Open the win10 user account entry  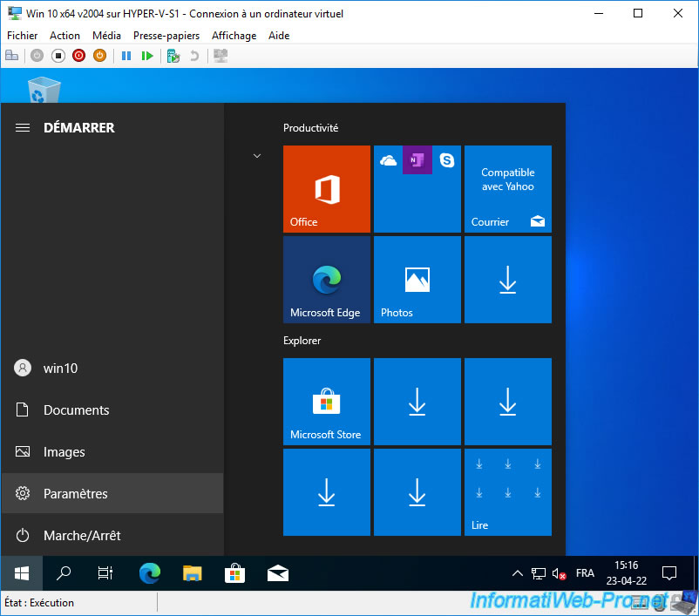coord(112,369)
